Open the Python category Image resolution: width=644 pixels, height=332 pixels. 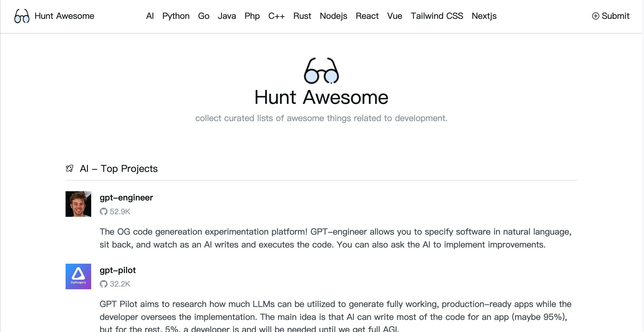click(176, 16)
